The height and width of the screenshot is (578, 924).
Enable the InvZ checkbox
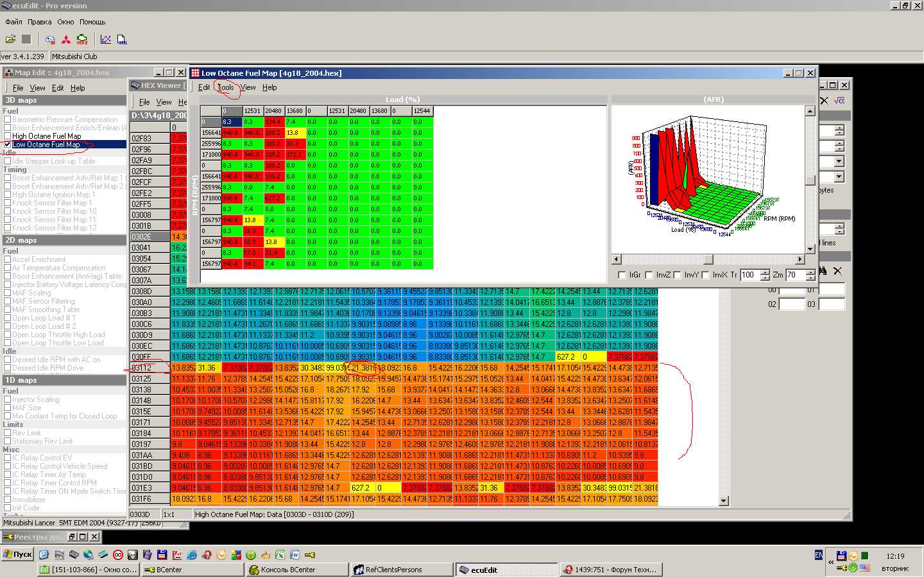tap(649, 275)
